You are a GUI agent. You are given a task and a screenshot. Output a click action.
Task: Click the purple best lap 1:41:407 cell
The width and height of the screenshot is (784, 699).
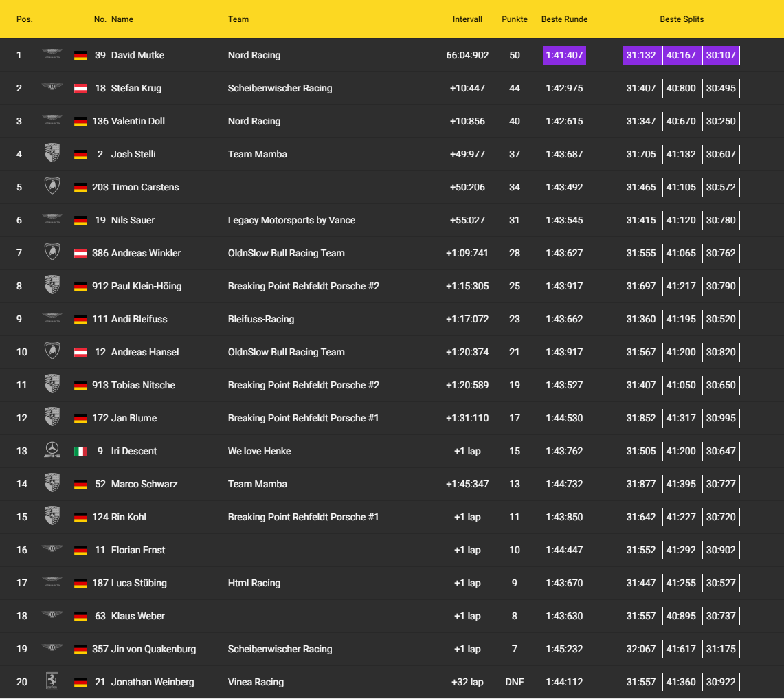pos(564,55)
